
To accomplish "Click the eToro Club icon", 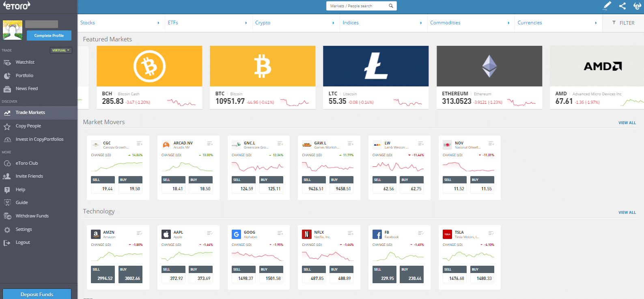I will coord(7,163).
